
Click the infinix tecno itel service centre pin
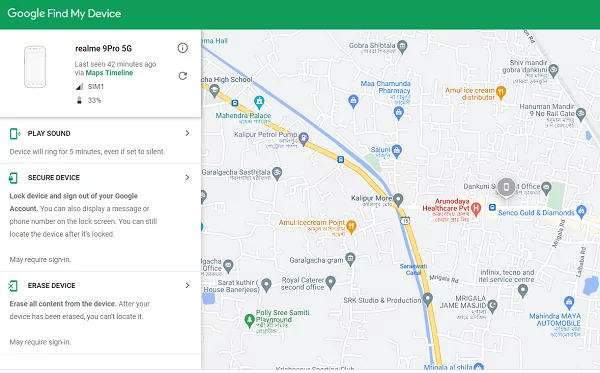click(x=523, y=291)
